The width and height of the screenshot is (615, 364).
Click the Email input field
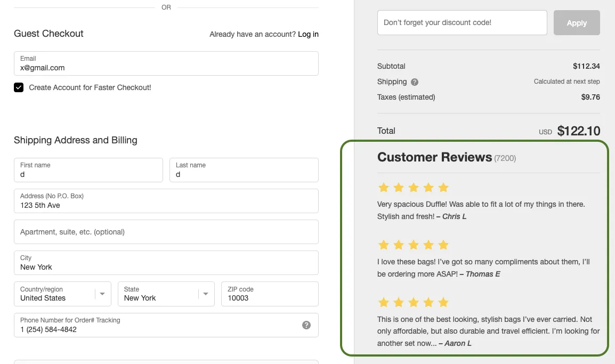[166, 63]
